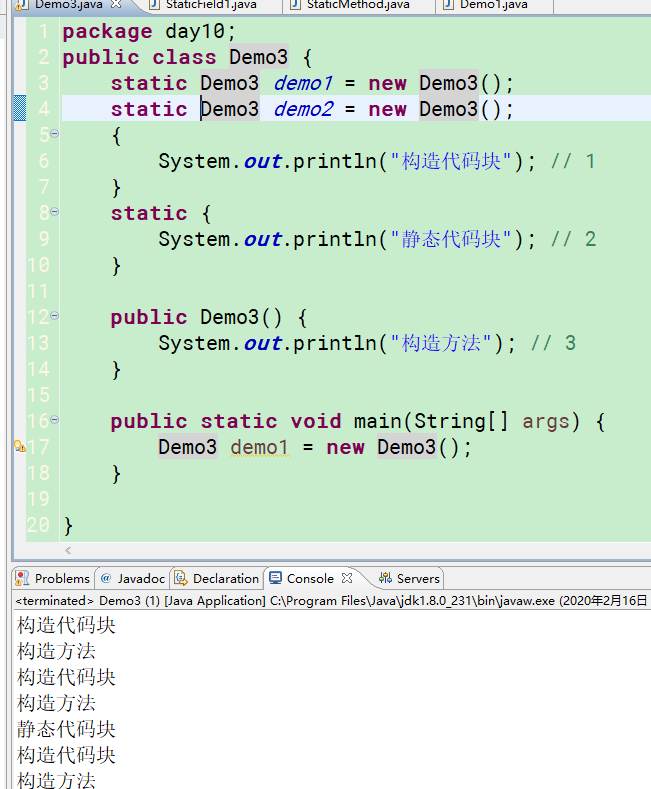The image size is (651, 789).
Task: Click the editor horizontal scroll left arrow
Action: 68,550
